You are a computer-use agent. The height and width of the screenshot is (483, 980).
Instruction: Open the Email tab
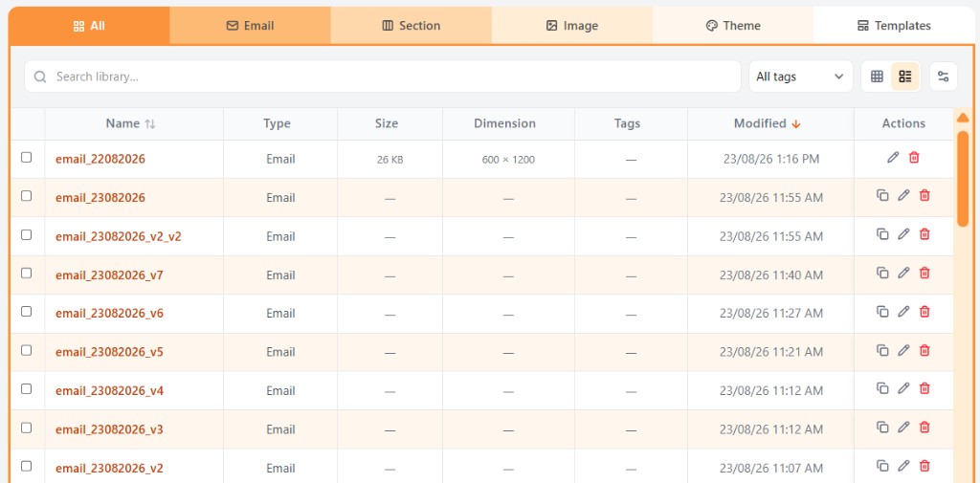click(250, 26)
